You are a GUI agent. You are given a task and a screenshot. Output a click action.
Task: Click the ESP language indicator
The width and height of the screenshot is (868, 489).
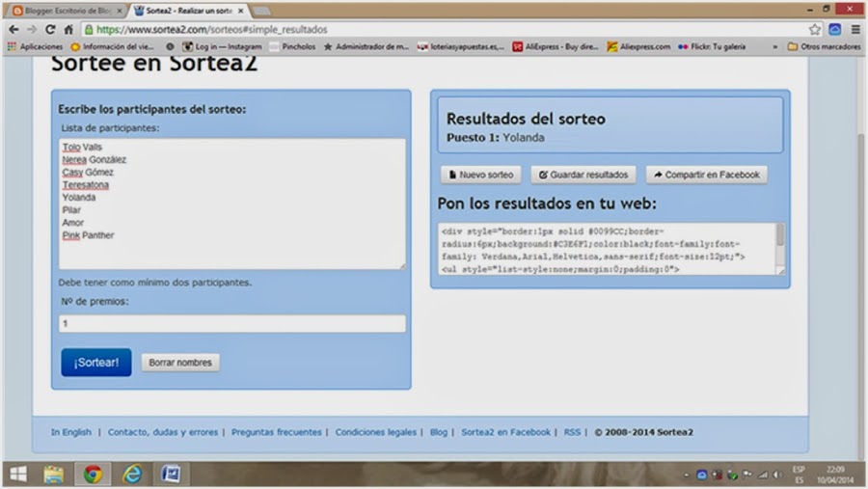point(799,475)
